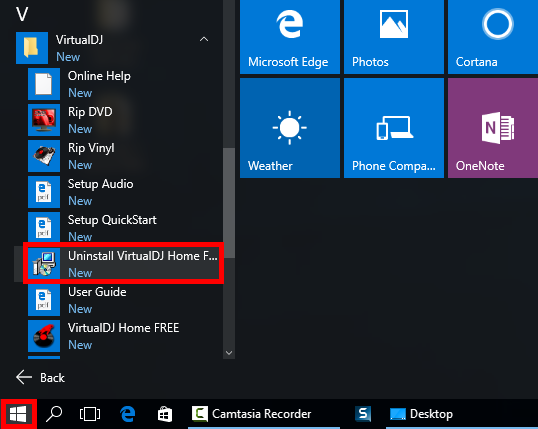The width and height of the screenshot is (538, 429).
Task: Open Setup Audio PDF icon
Action: [44, 192]
